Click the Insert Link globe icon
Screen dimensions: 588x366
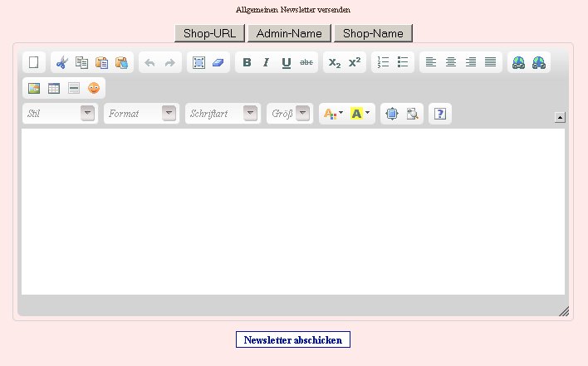(x=518, y=62)
